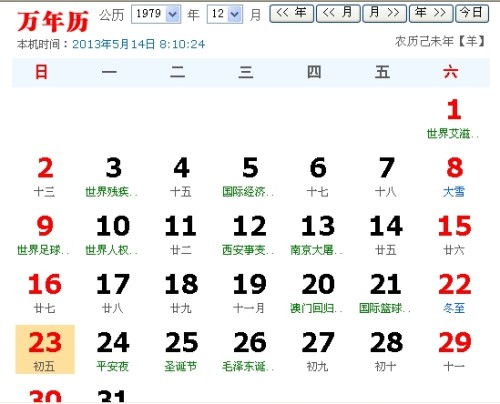Click the Monday 一 column header
Screen dimensions: 500x404
coord(109,72)
